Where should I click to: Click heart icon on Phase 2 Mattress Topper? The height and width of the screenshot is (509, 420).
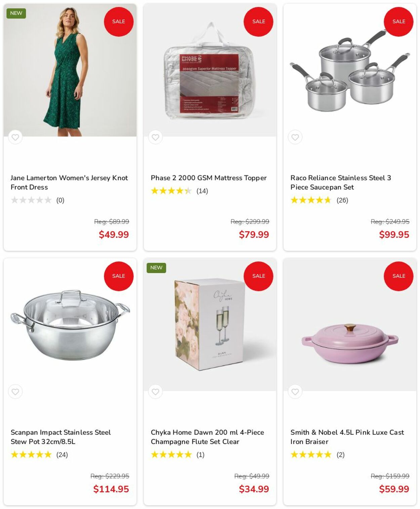[155, 137]
